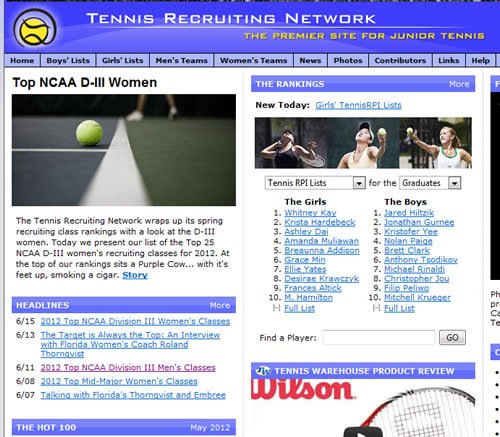Viewport: 500px width, 437px height.
Task: Open 2012 Top Mid-Major Women's Classes
Action: click(x=119, y=381)
